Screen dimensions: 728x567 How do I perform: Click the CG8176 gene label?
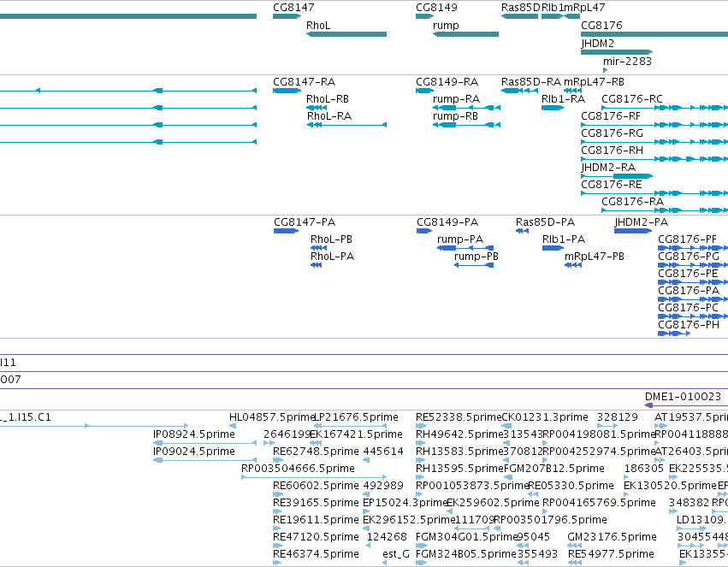click(601, 26)
